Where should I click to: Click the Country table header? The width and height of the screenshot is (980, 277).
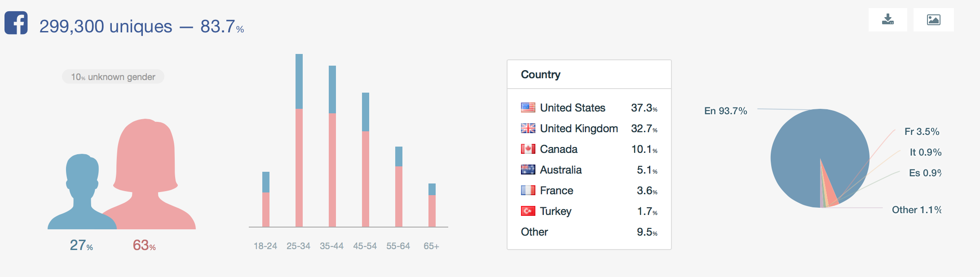click(541, 75)
